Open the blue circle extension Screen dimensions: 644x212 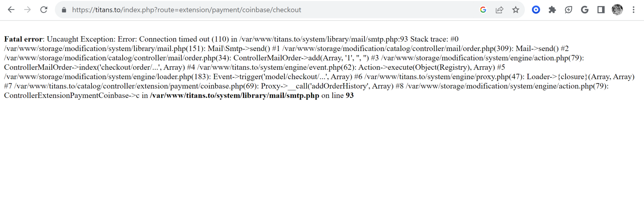pyautogui.click(x=536, y=10)
